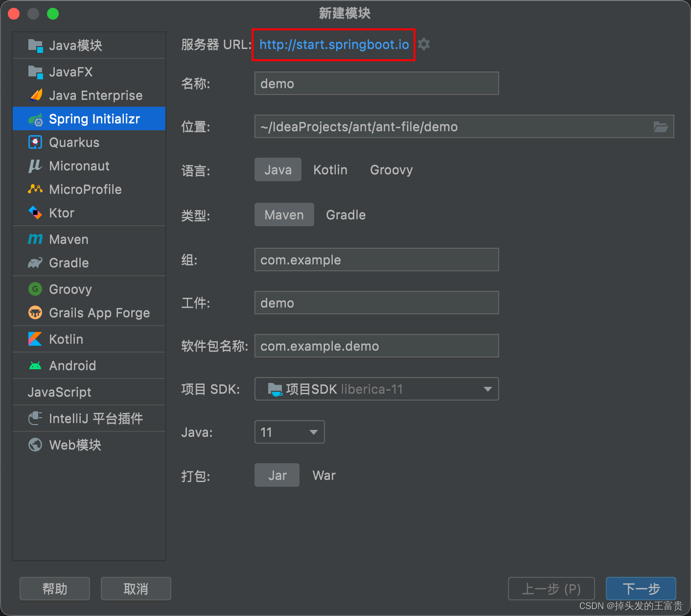
Task: Click the 上一步 (P) previous button
Action: (x=552, y=589)
